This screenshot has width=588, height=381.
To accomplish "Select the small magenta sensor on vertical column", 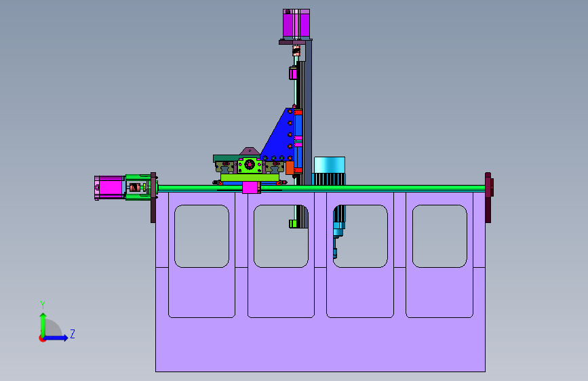I will (x=293, y=73).
